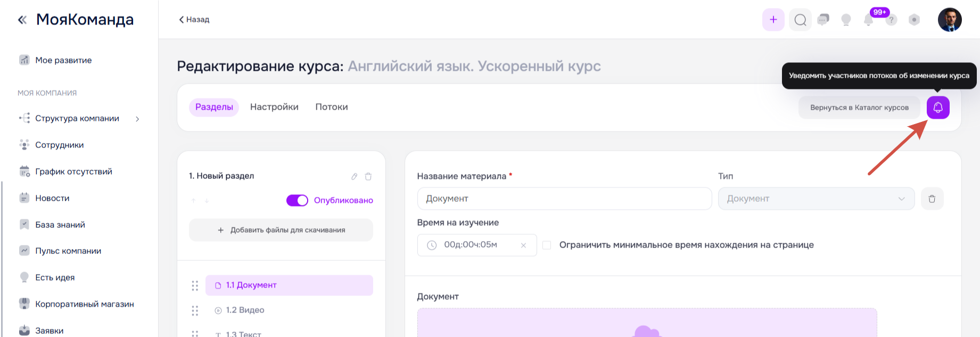Clear the Время на изучение value

523,245
